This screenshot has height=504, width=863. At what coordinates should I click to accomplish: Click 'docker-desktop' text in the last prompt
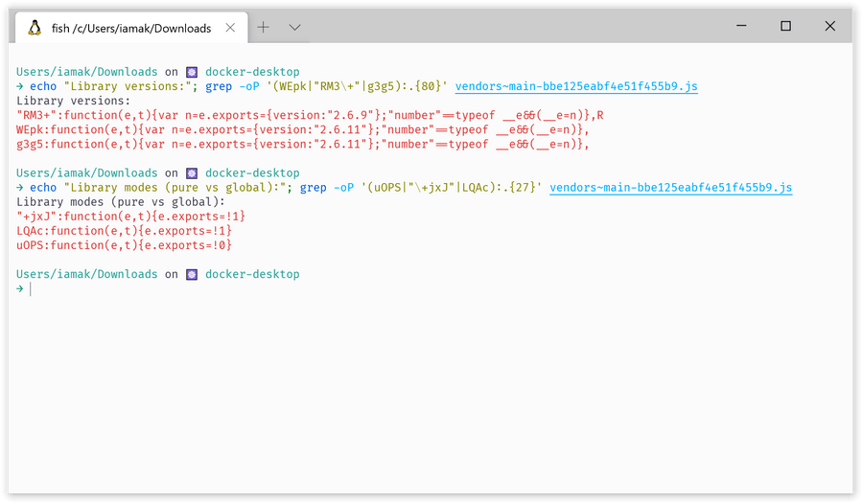[x=252, y=275]
